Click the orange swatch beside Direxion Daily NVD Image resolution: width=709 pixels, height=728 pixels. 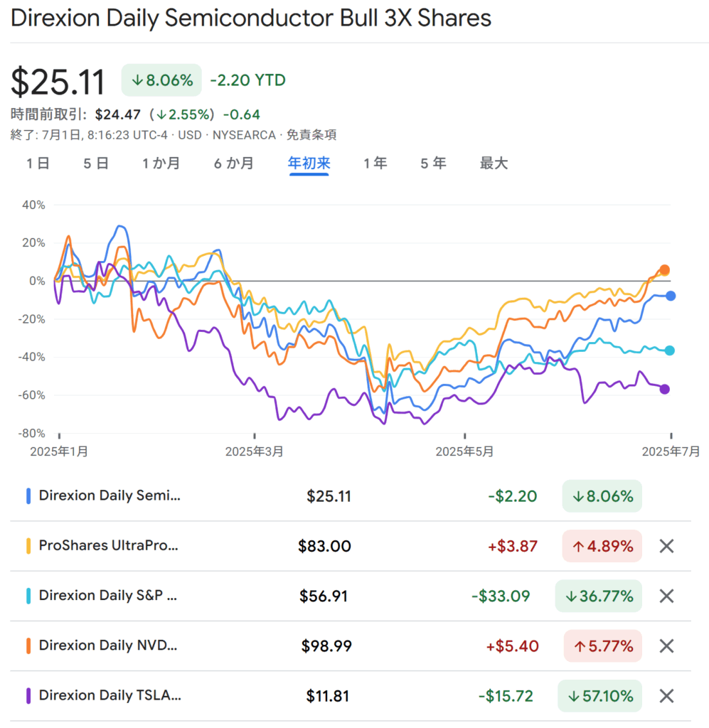[x=28, y=646]
